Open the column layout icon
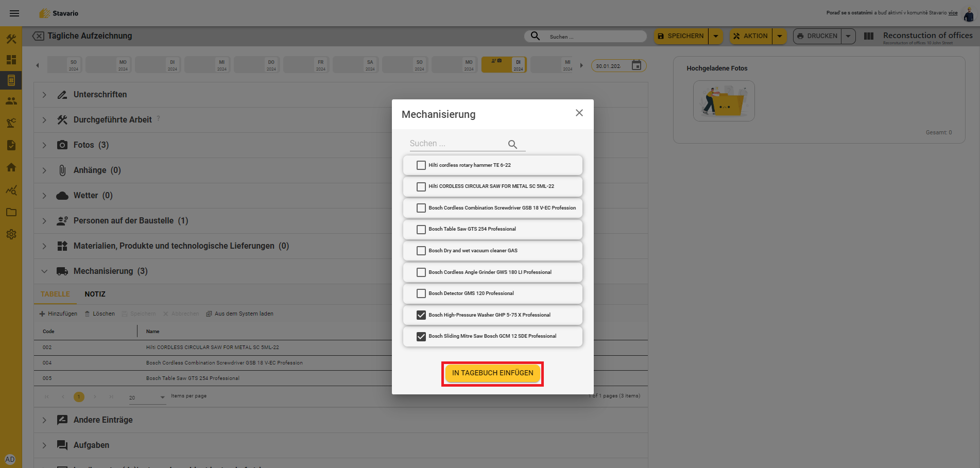Image resolution: width=980 pixels, height=468 pixels. coord(869,36)
